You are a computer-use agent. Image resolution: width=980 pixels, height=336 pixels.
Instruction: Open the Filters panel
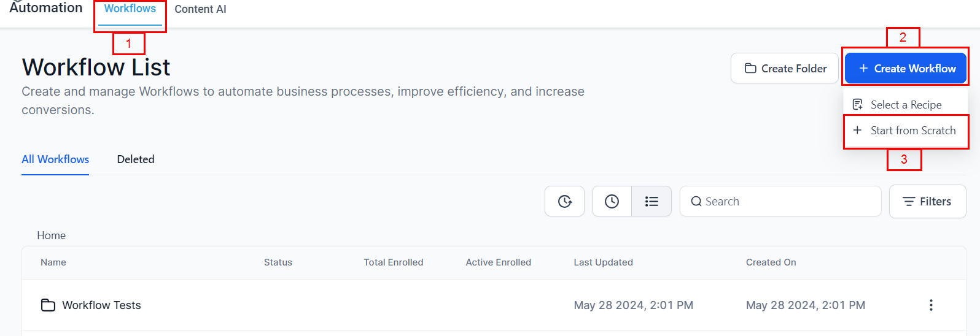[927, 202]
